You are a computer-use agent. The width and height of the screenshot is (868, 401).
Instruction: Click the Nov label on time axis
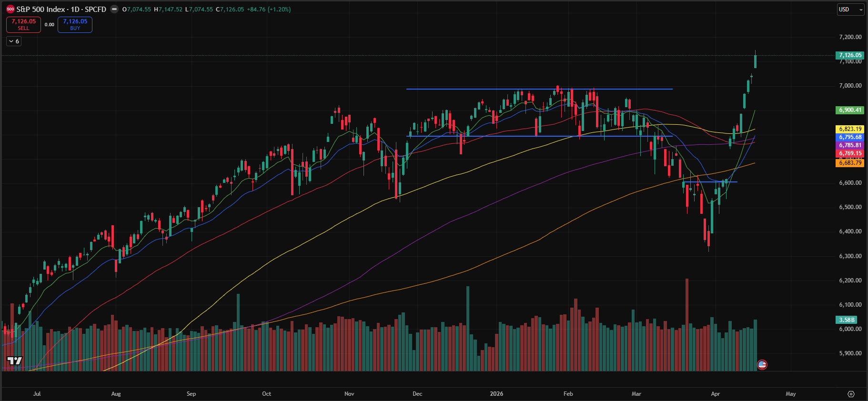pos(349,394)
